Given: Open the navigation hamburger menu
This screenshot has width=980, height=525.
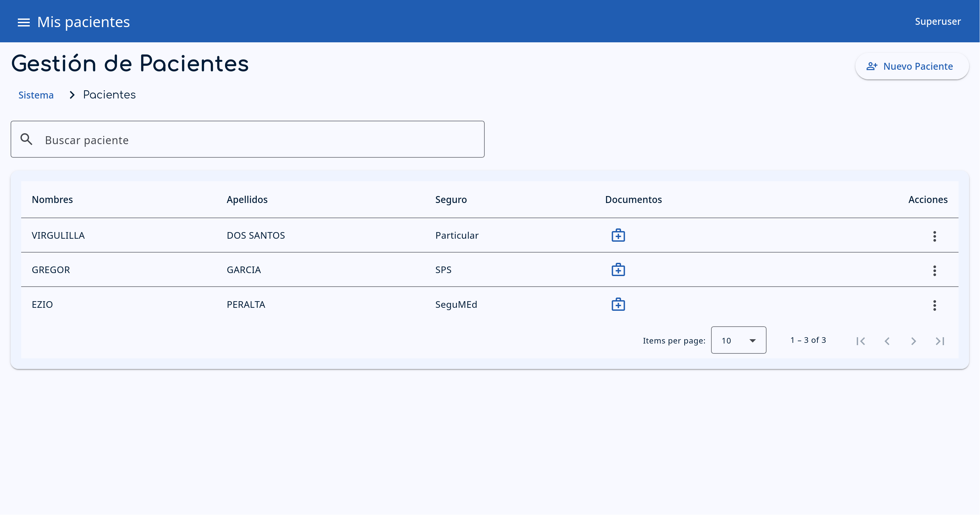Looking at the screenshot, I should (23, 22).
